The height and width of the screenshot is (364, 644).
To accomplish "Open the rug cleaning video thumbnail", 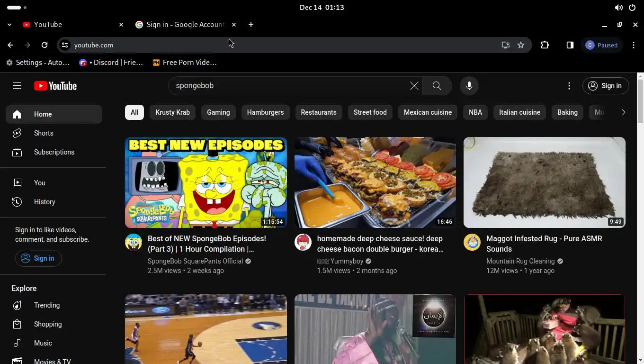I will pyautogui.click(x=545, y=182).
